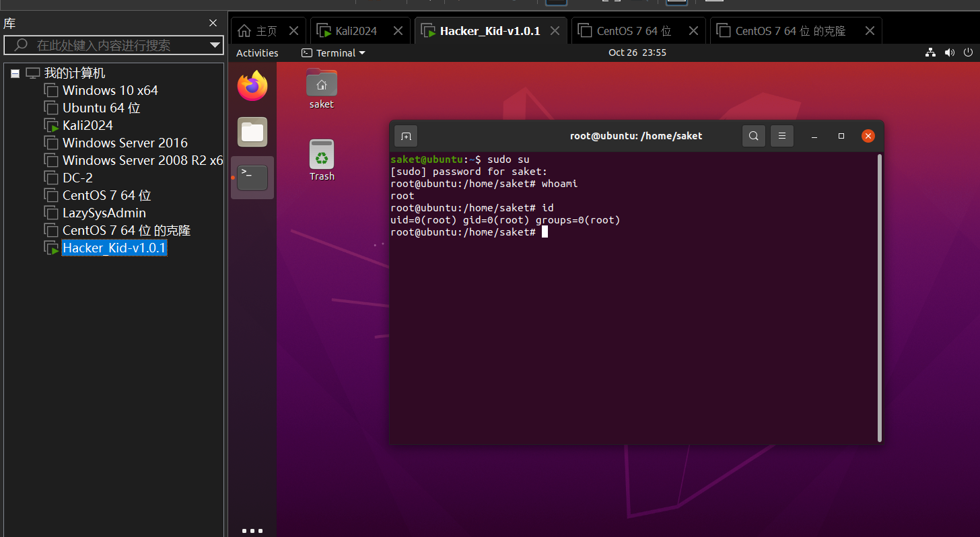Open the terminal hamburger menu
This screenshot has width=980, height=537.
[782, 136]
